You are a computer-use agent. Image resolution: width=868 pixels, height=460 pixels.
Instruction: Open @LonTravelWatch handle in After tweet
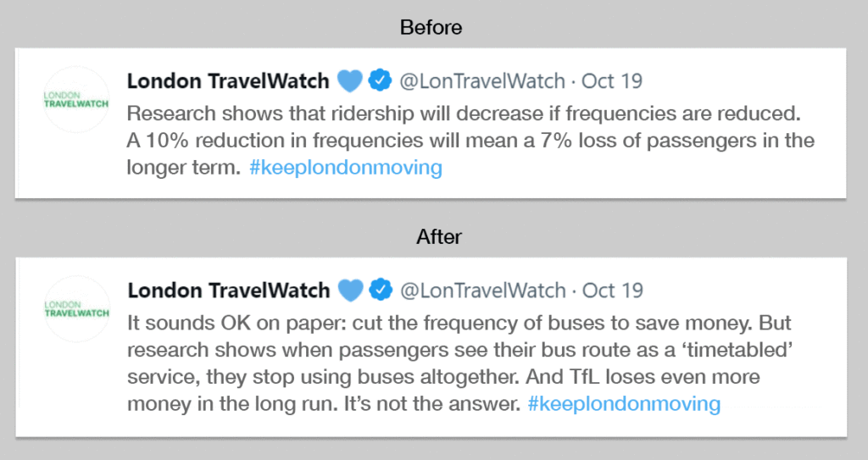(482, 291)
